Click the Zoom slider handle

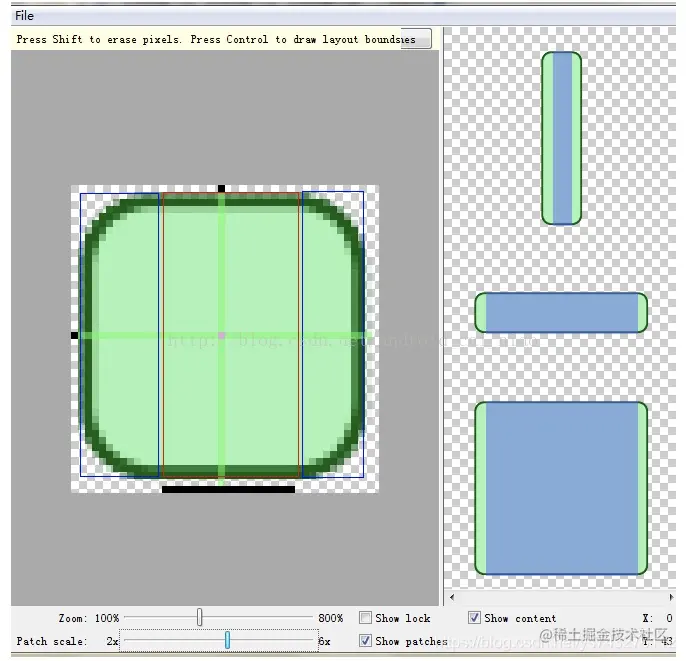click(x=200, y=617)
